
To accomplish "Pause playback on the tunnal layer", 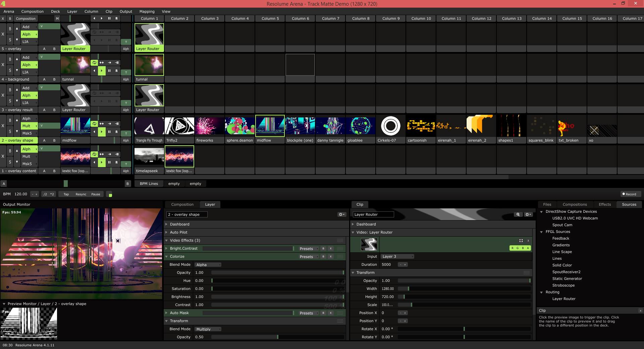I will 109,71.
